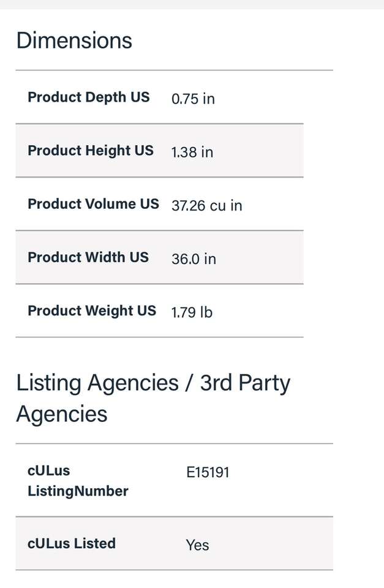Image resolution: width=384 pixels, height=588 pixels.
Task: Click the 36.0 in width value
Action: [x=194, y=259]
